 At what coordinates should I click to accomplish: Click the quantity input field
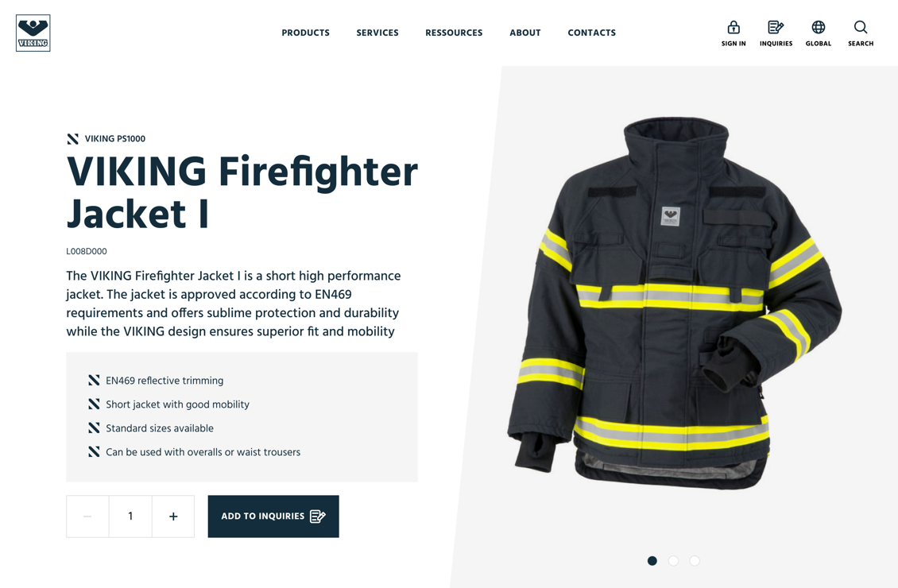[x=130, y=516]
